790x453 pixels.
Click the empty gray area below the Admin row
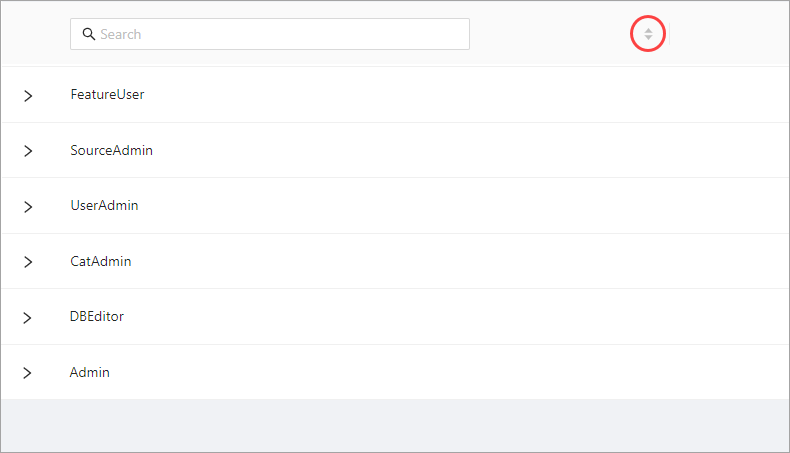tap(395, 425)
